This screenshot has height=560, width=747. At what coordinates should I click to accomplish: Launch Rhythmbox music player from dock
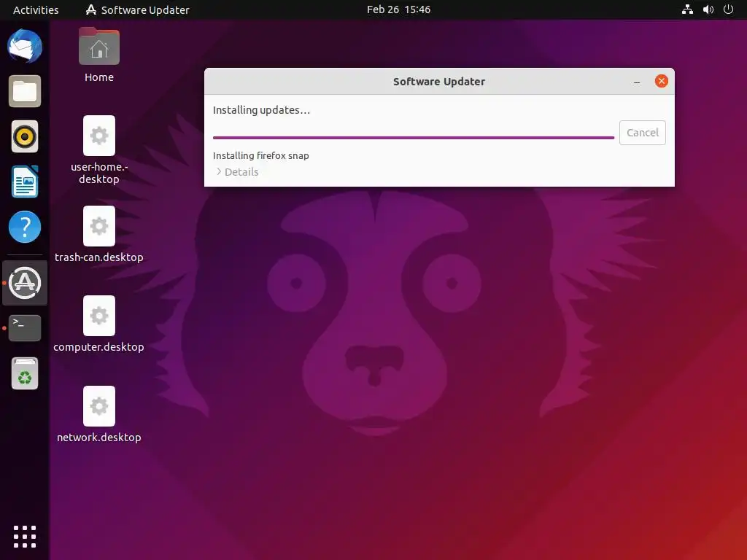click(x=25, y=136)
